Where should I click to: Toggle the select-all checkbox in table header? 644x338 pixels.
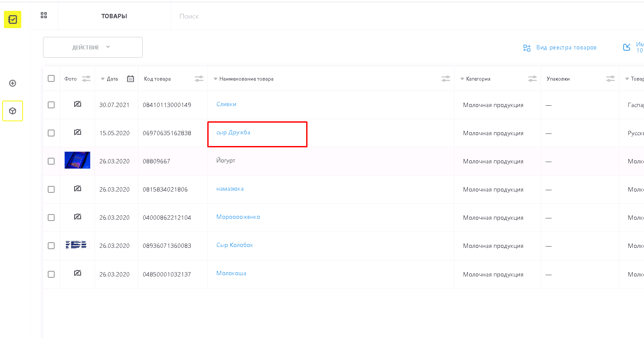51,78
